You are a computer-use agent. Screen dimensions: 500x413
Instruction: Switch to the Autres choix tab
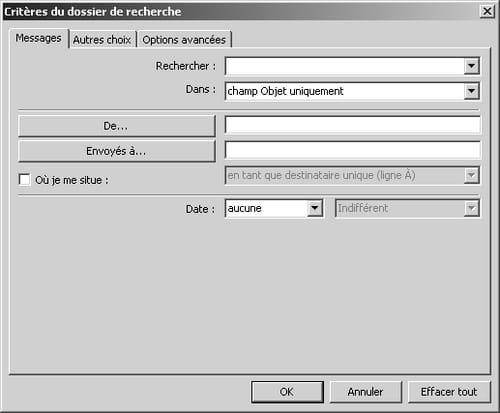pos(103,40)
